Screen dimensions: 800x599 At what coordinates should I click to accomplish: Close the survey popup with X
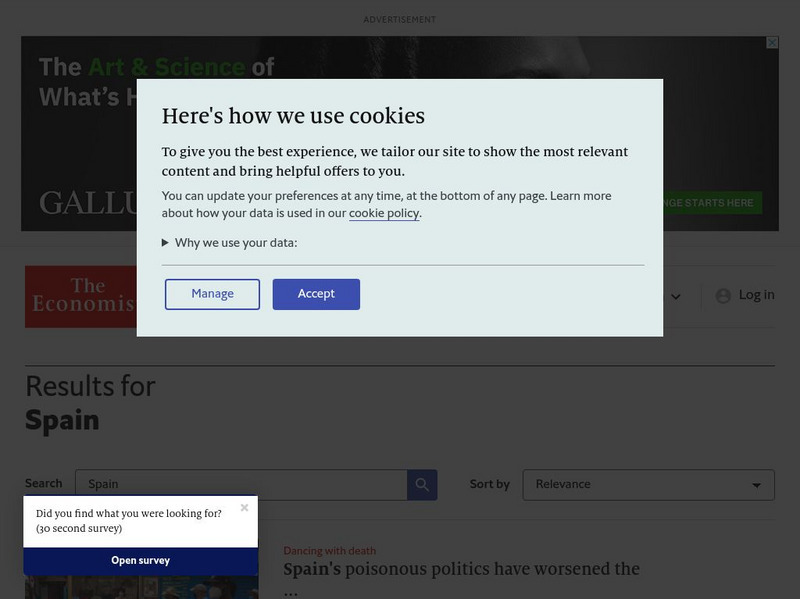[244, 508]
